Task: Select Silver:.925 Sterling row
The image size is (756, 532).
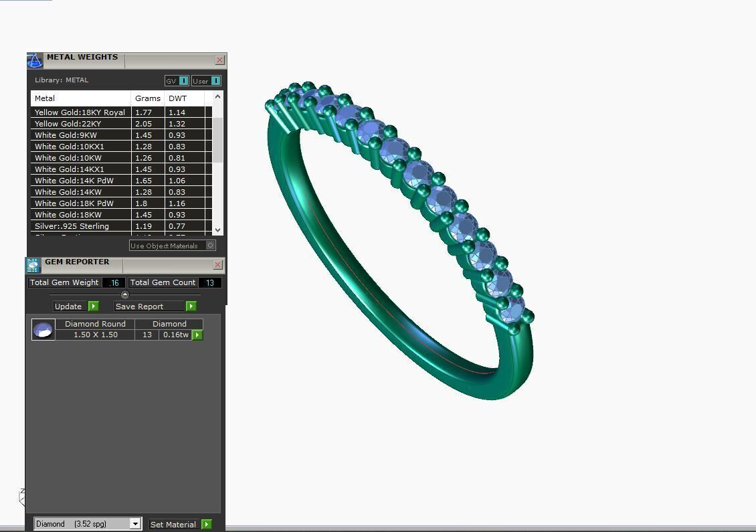Action: pyautogui.click(x=122, y=226)
